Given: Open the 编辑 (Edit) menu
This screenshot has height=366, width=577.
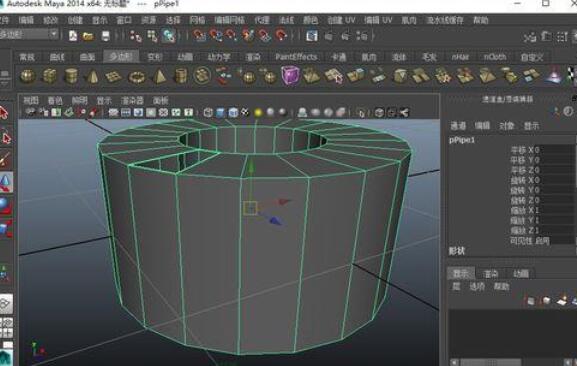Looking at the screenshot, I should pyautogui.click(x=26, y=20).
